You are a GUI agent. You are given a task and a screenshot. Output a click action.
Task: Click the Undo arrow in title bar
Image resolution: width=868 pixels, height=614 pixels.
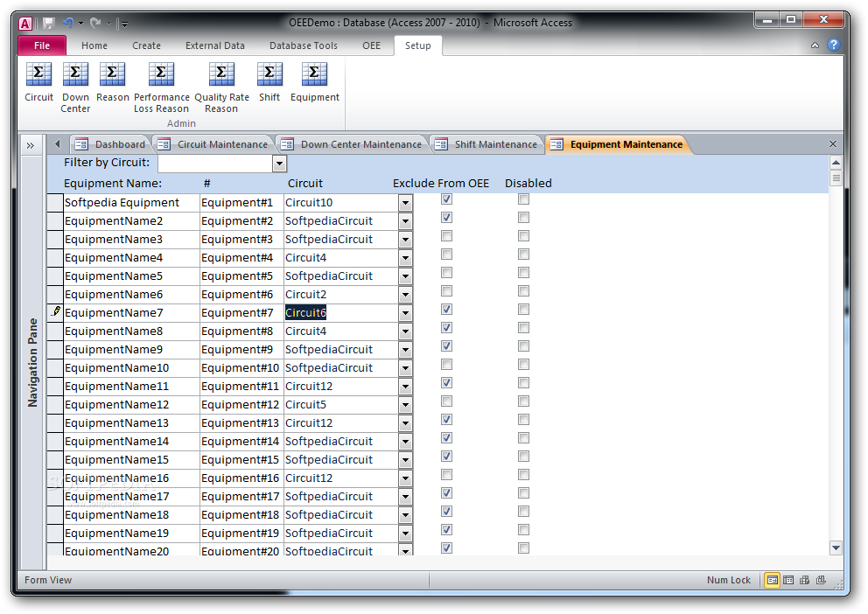point(67,24)
